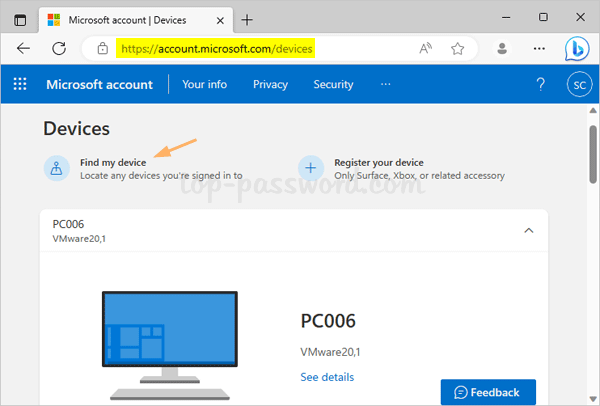Add this page to favorites

tap(457, 49)
